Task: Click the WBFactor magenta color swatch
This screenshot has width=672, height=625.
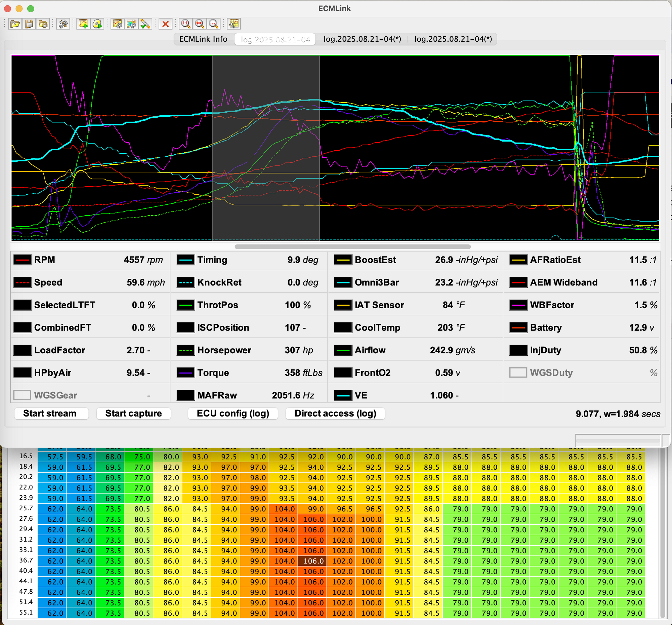Action: [518, 305]
